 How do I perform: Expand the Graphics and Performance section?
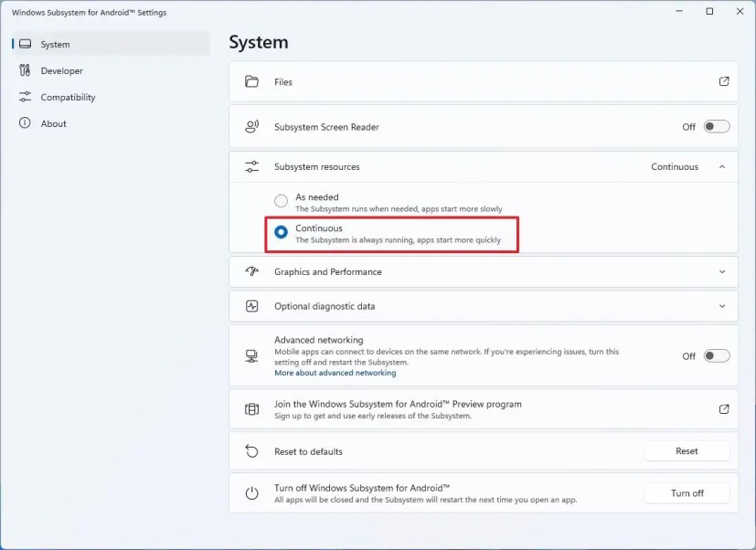721,271
